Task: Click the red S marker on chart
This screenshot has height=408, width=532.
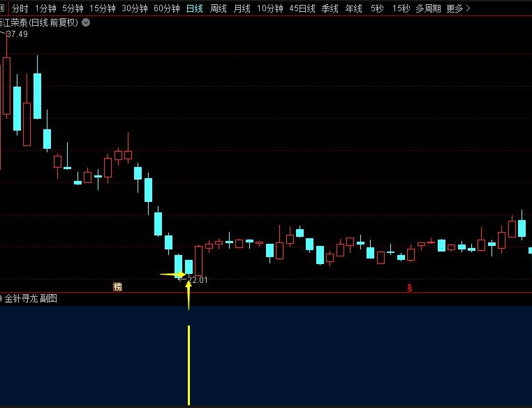Action: point(410,288)
